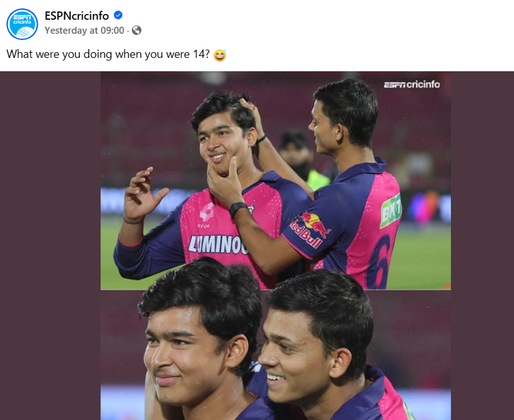Open the bottom close-up photo
The image size is (514, 420).
click(x=276, y=355)
